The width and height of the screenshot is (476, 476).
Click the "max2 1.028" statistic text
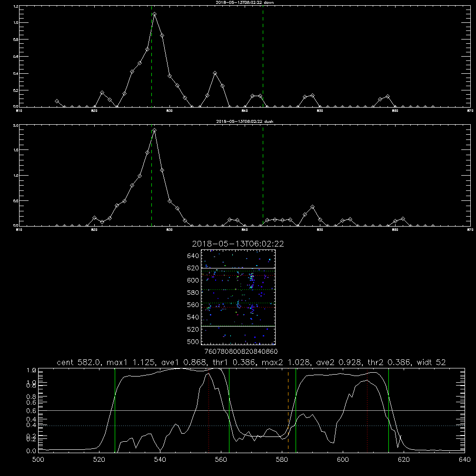[286, 362]
